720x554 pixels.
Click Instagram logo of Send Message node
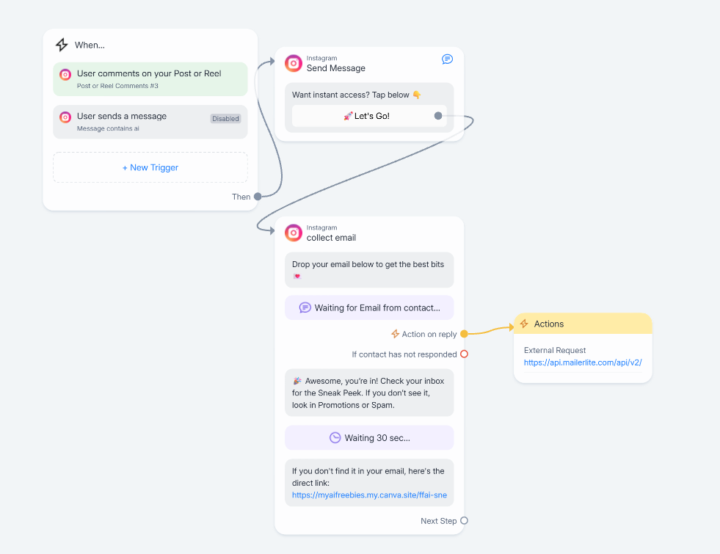click(x=293, y=63)
